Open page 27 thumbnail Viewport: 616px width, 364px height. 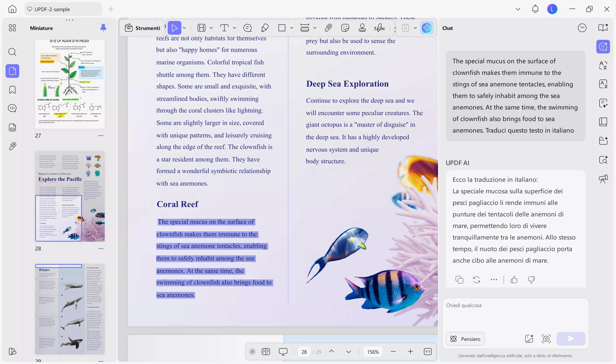(x=70, y=83)
